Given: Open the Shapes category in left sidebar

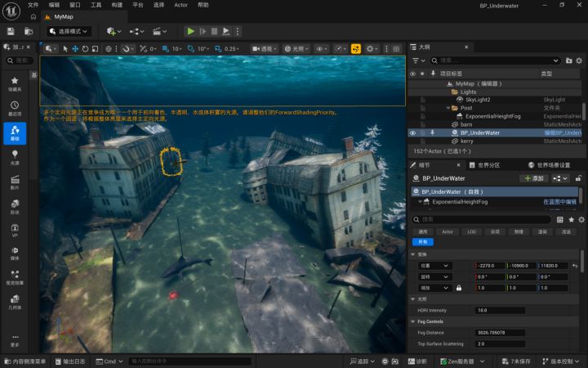Looking at the screenshot, I should pos(15,207).
